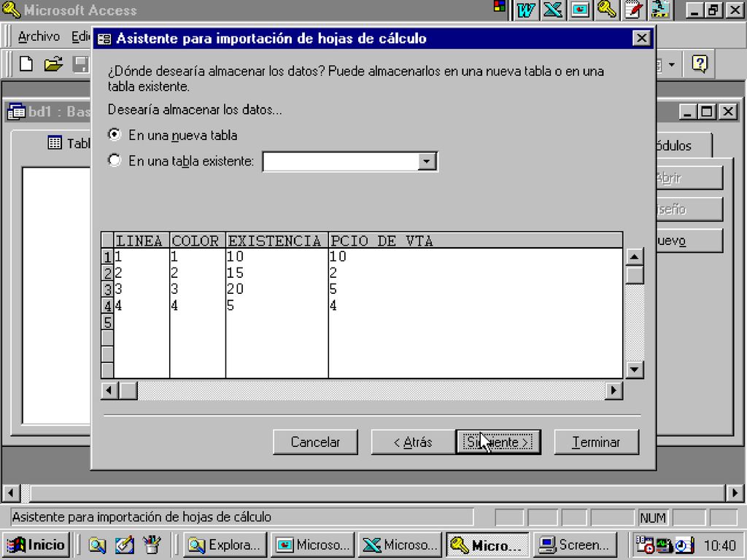Image resolution: width=747 pixels, height=560 pixels.
Task: Select the EXISTENCIA column header
Action: point(276,241)
